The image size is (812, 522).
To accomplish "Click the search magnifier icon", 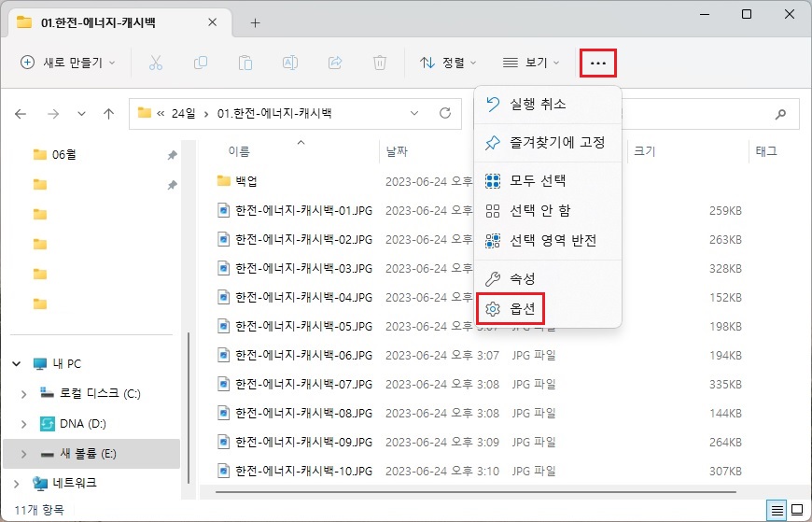I will (780, 114).
